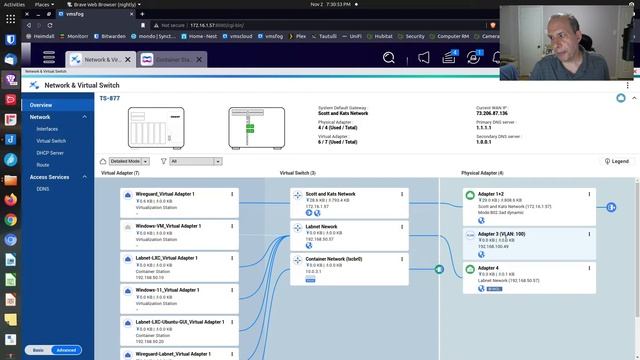Open background tasks stack icon
640x360 pixels.
[449, 58]
